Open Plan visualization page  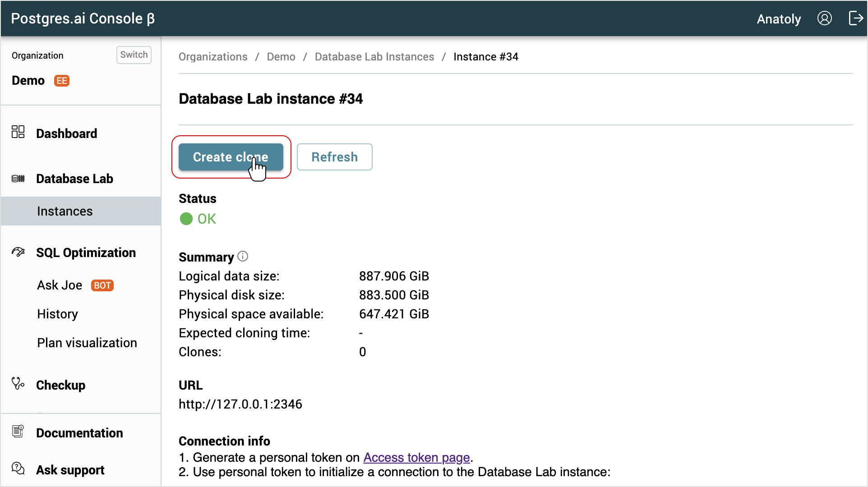pyautogui.click(x=87, y=343)
